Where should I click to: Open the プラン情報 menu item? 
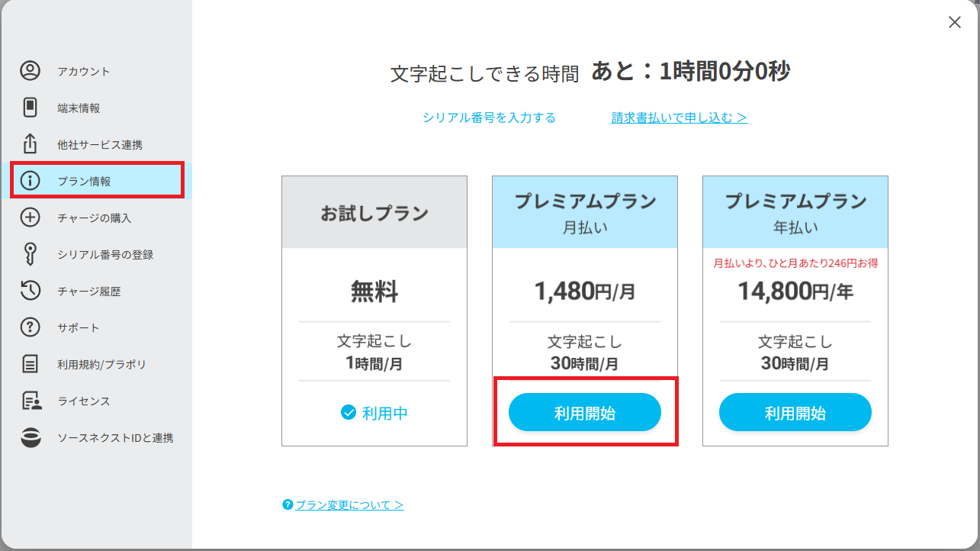pyautogui.click(x=96, y=180)
